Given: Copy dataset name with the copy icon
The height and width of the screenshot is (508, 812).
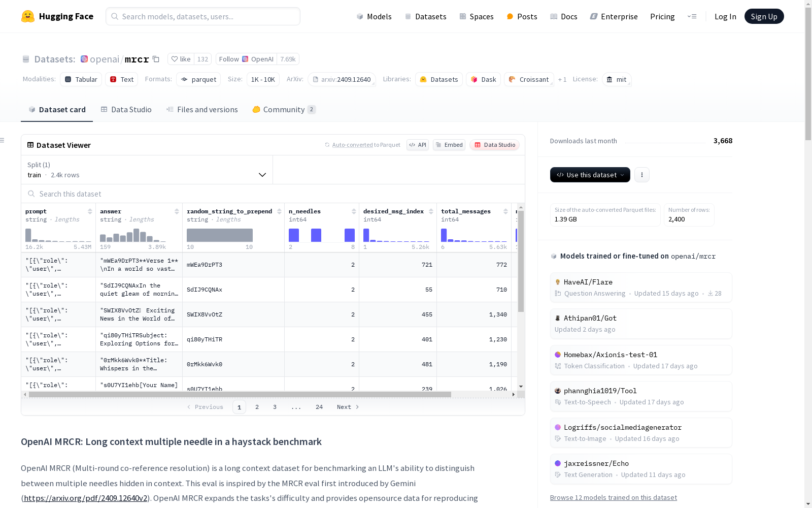Looking at the screenshot, I should pyautogui.click(x=156, y=59).
